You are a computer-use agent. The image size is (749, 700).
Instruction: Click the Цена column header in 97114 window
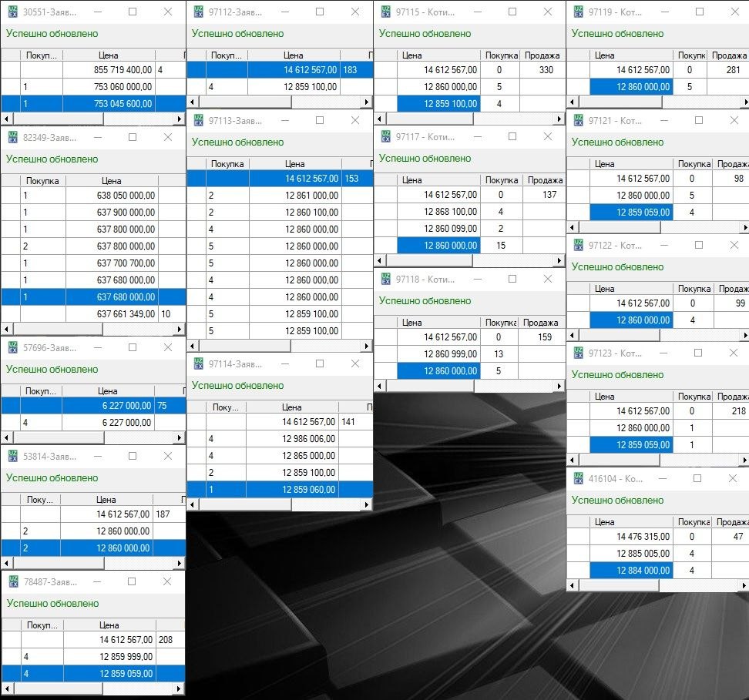pos(291,407)
